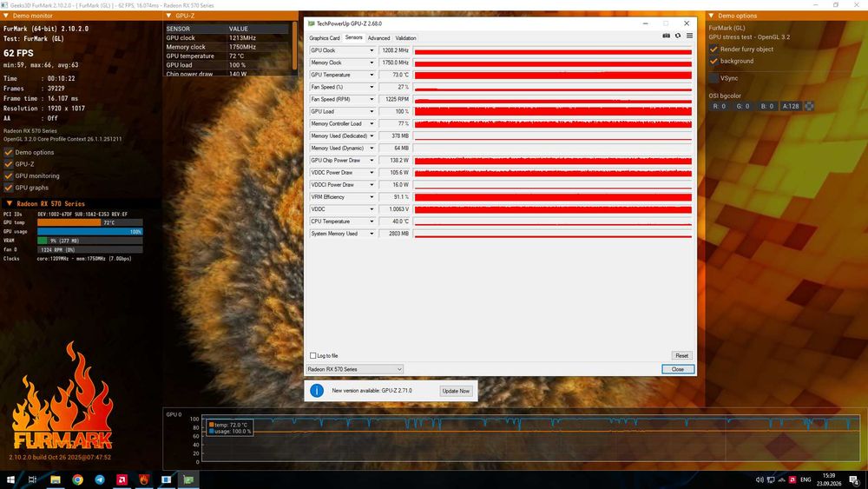Open the GPU-Z hamburger menu
This screenshot has width=868, height=489.
click(689, 36)
